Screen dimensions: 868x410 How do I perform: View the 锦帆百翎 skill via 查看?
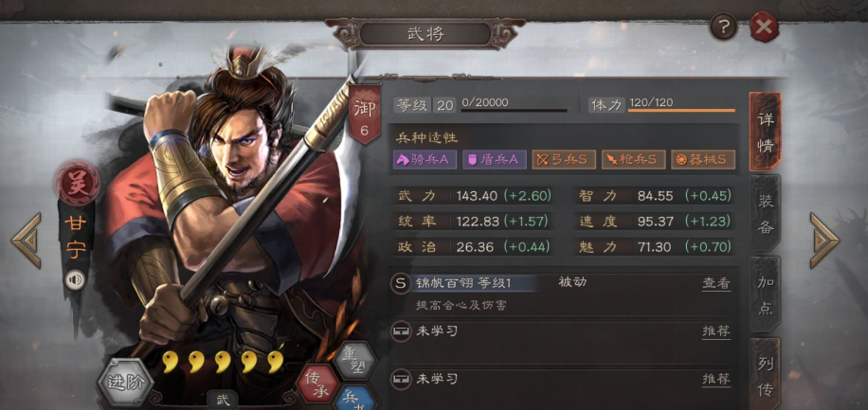coord(716,284)
